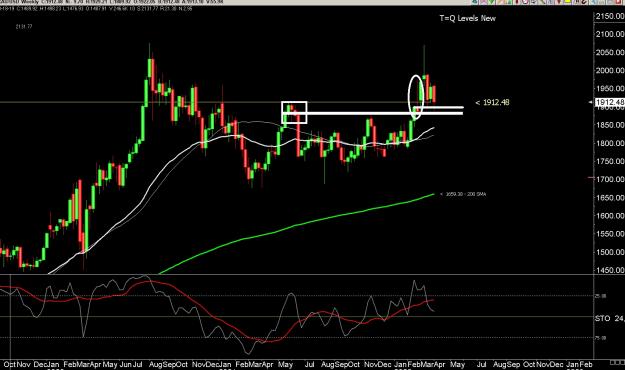This screenshot has width=625, height=370.
Task: Click the "STO" indicator label
Action: 602,319
